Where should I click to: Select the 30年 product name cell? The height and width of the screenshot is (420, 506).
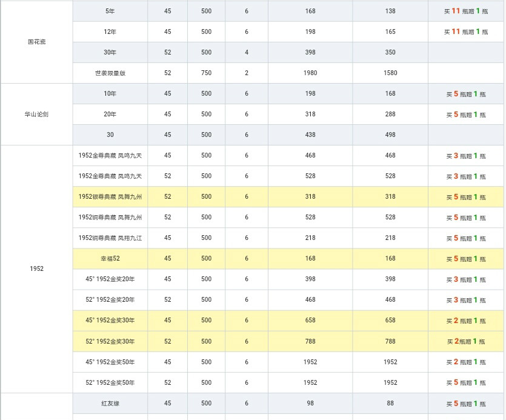pyautogui.click(x=110, y=52)
